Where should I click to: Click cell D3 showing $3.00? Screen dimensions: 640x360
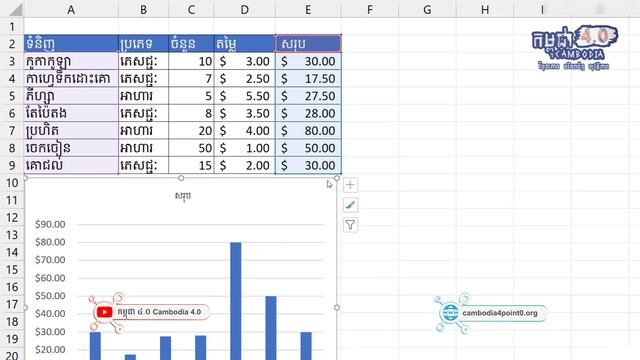(x=244, y=61)
